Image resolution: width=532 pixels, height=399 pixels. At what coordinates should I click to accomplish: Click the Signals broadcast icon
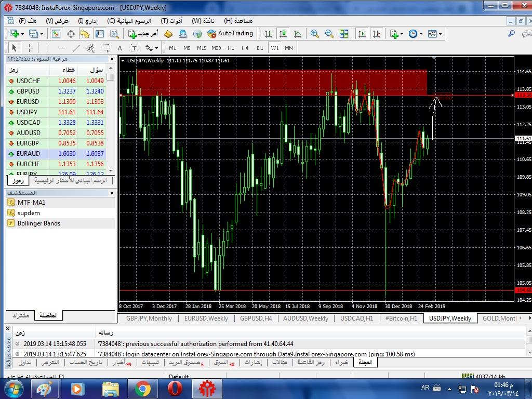coord(197,34)
